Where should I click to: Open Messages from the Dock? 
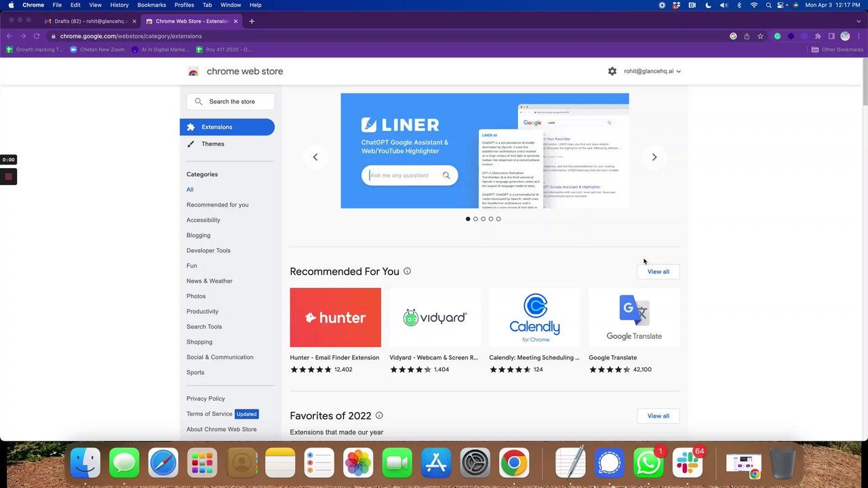tap(124, 464)
